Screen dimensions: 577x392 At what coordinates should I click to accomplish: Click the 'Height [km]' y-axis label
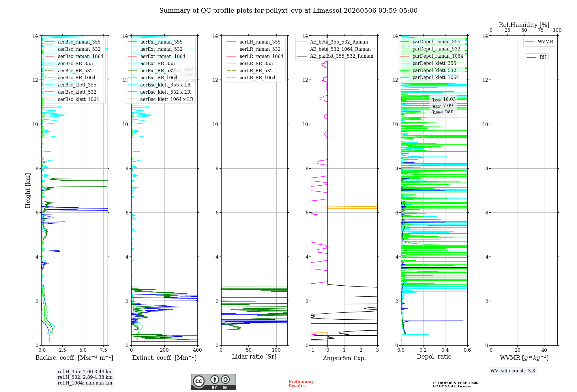coord(28,191)
